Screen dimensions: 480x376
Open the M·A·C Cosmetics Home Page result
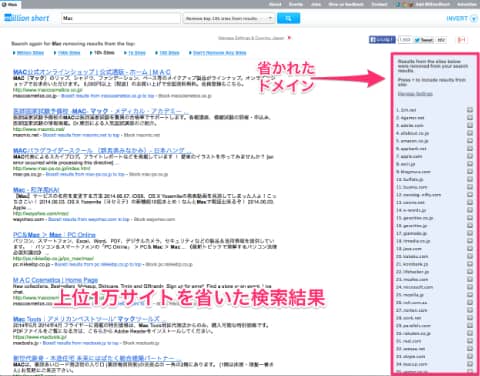[55, 280]
